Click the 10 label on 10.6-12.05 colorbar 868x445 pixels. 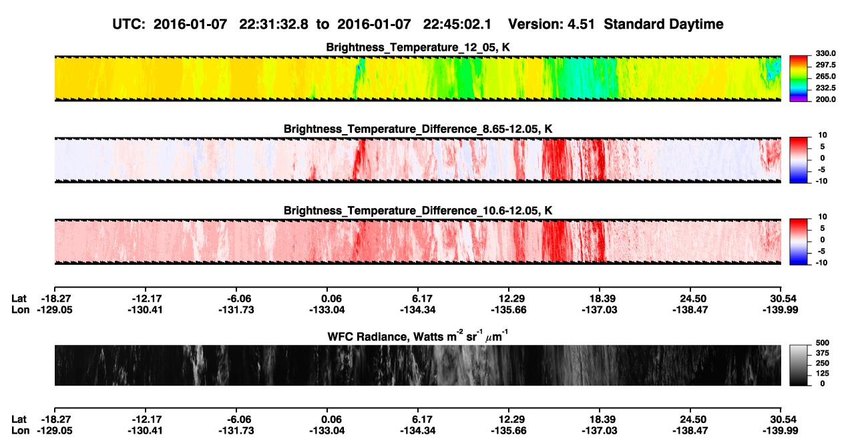click(x=823, y=217)
